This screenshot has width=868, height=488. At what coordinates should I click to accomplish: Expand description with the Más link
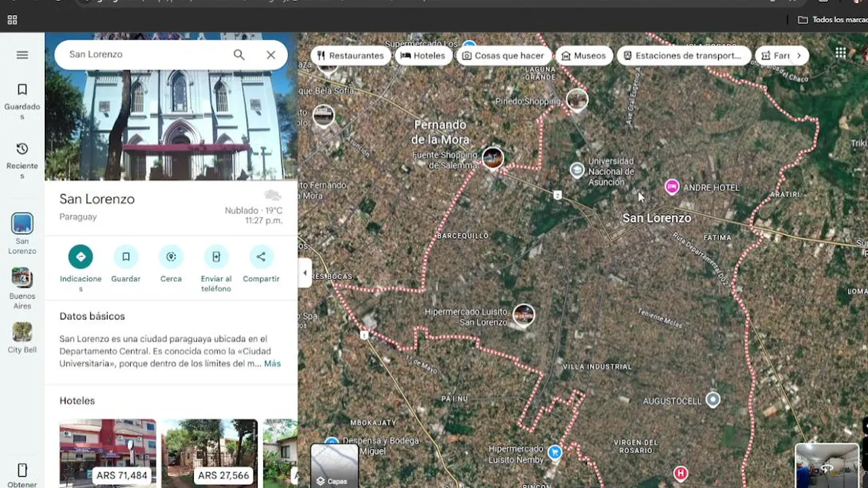[272, 363]
